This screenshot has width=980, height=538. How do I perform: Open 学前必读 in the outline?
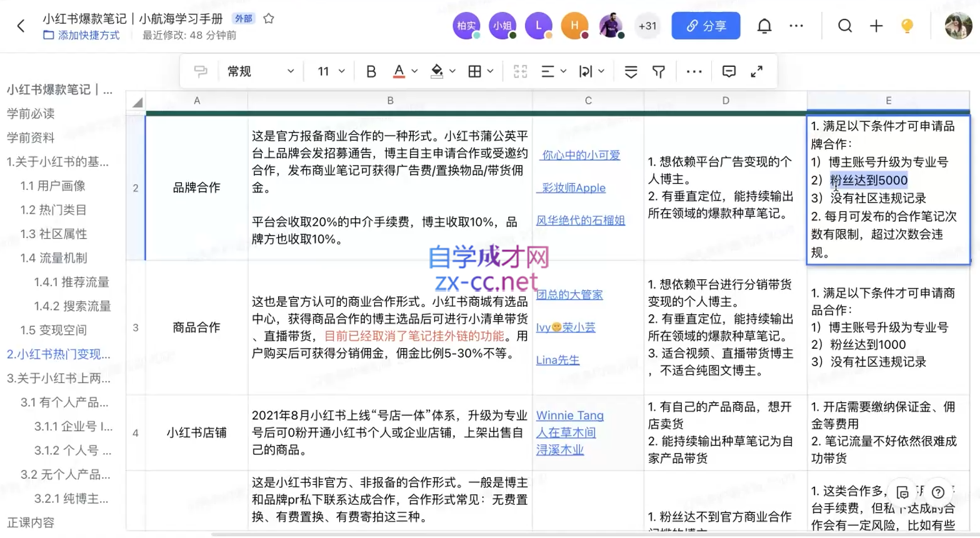[31, 113]
